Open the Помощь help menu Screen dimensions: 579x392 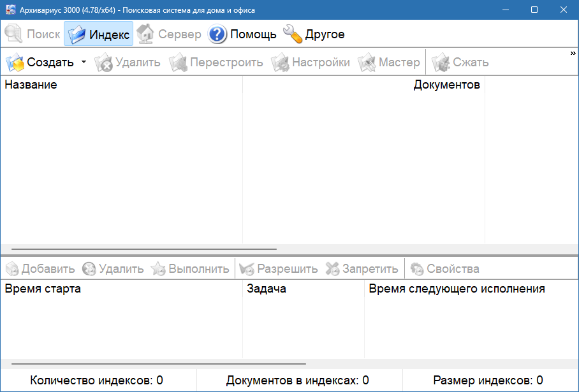point(242,34)
